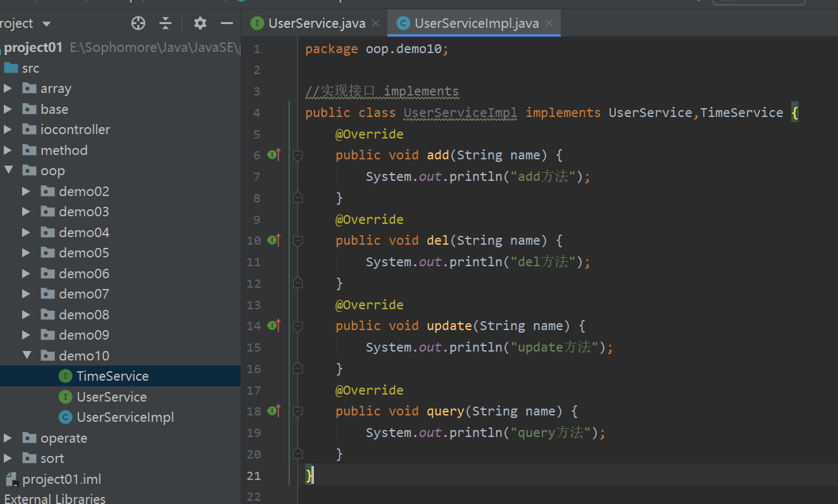838x504 pixels.
Task: Expand the operate folder
Action: (8, 438)
